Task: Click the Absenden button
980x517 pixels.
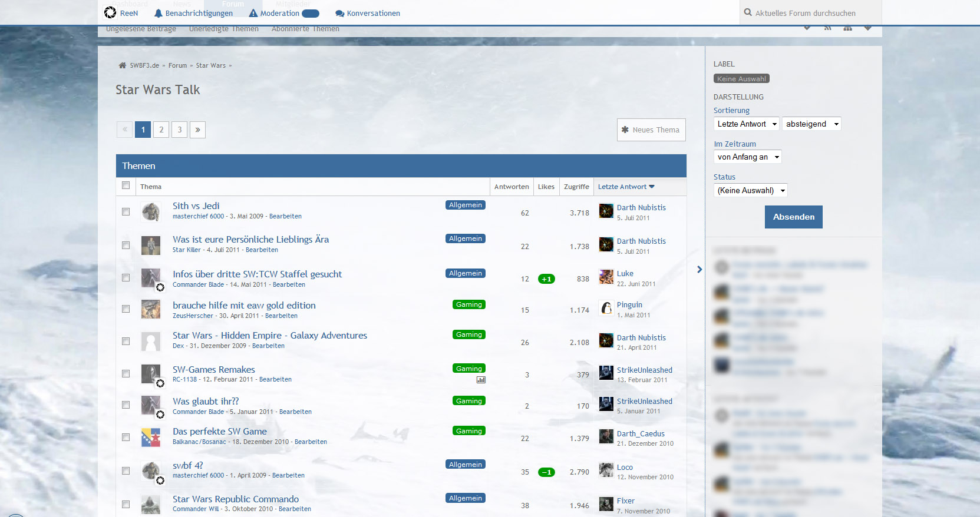Action: pos(794,217)
